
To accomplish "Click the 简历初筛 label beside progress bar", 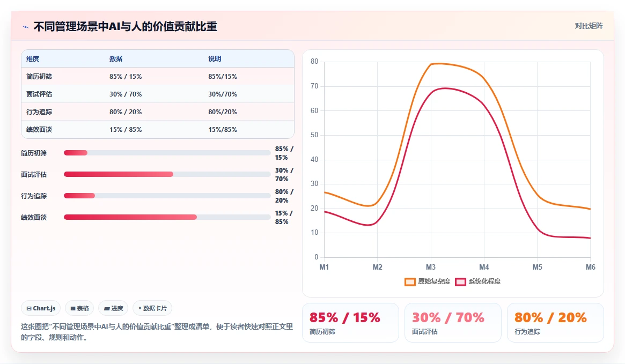I will [x=34, y=153].
